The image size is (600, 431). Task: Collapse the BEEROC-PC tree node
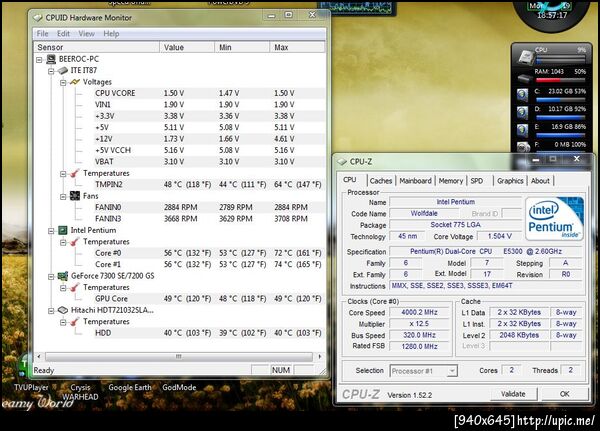pyautogui.click(x=39, y=60)
